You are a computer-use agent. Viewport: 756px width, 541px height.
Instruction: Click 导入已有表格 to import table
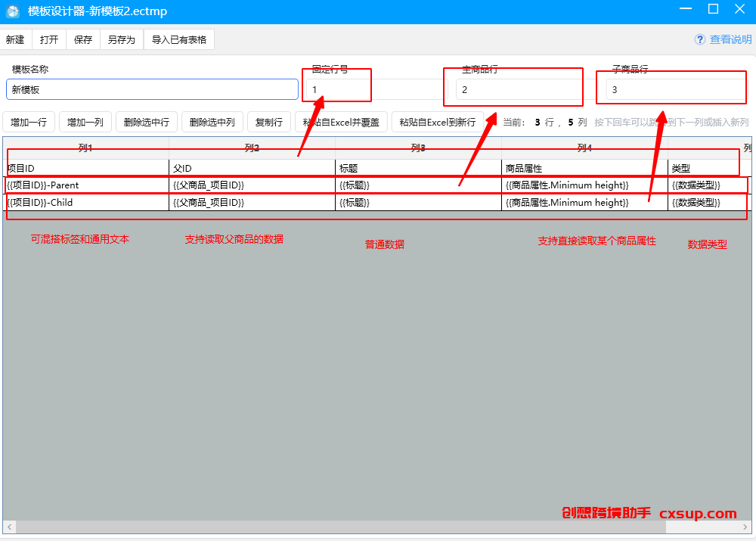click(179, 39)
